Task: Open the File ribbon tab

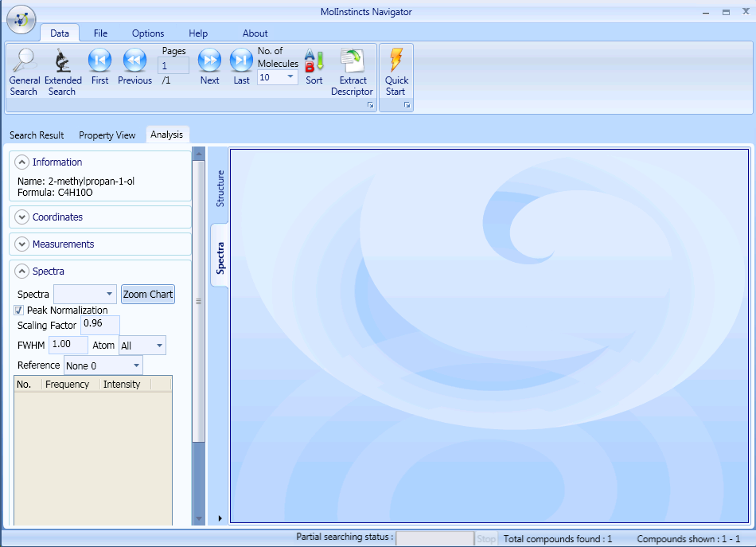Action: (100, 33)
